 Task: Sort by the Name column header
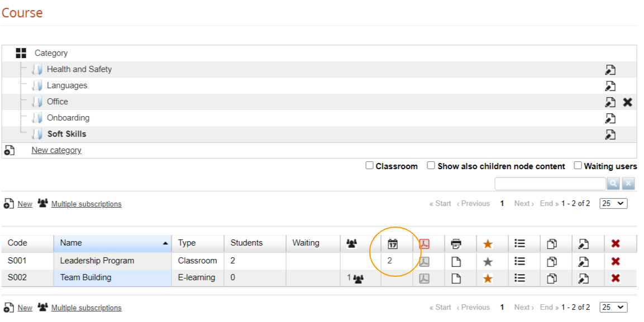coord(71,243)
